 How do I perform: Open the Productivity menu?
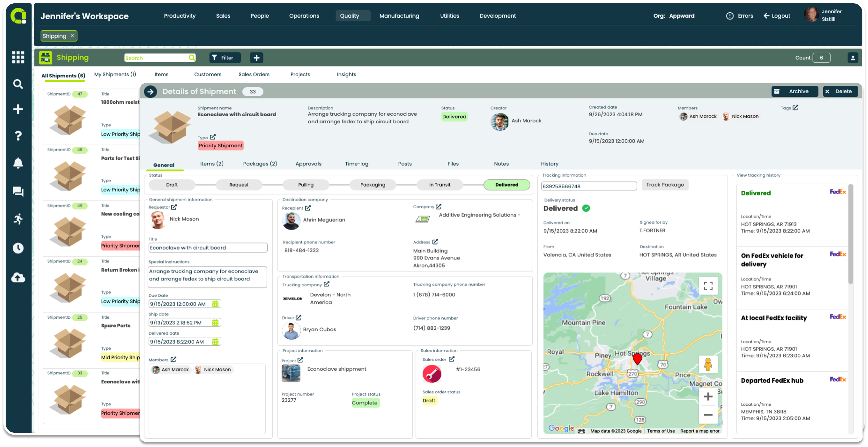(180, 16)
